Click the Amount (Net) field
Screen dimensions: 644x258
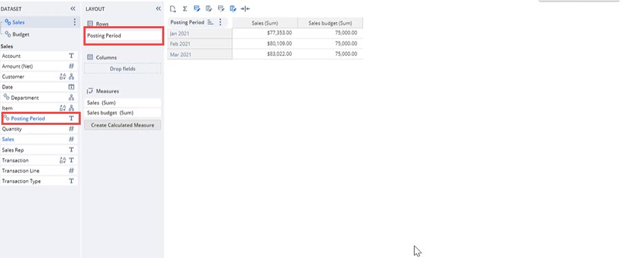(x=39, y=66)
